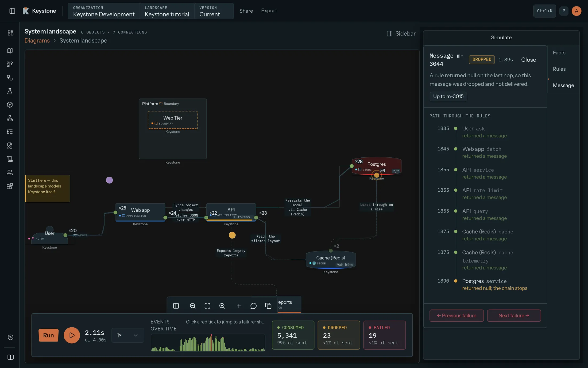This screenshot has width=588, height=368.
Task: Open the dashboard grid icon in sidebar
Action: (10, 33)
